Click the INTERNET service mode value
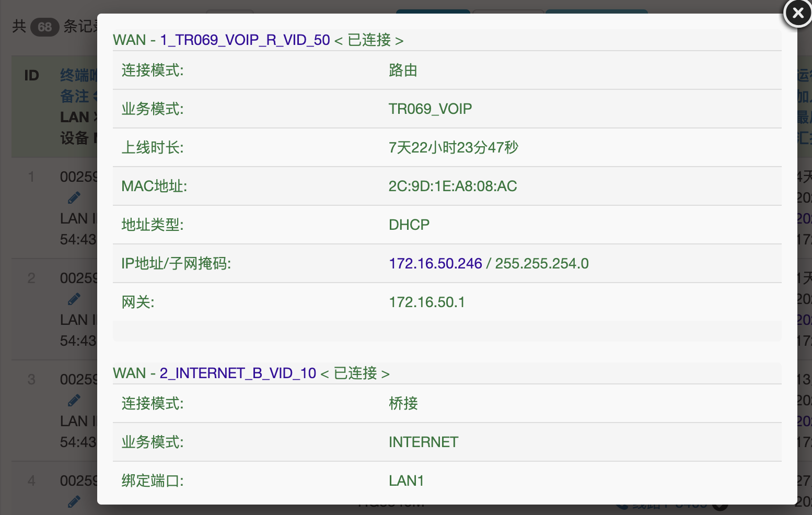Screen dimensions: 812x515 (x=423, y=442)
